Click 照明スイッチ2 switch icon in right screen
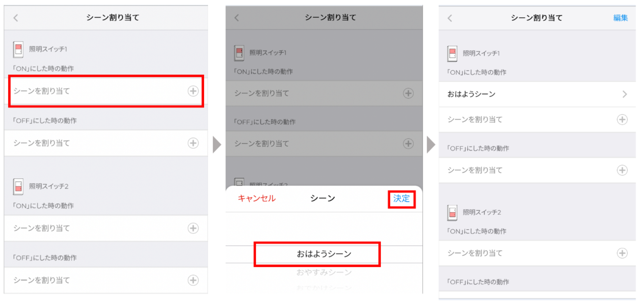644x305 pixels. [452, 213]
